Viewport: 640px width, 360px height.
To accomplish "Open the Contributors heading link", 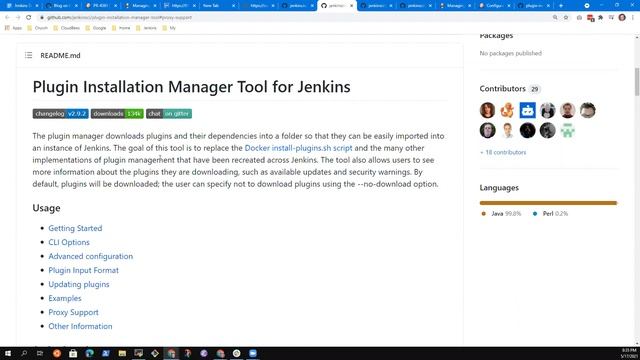I will point(502,89).
